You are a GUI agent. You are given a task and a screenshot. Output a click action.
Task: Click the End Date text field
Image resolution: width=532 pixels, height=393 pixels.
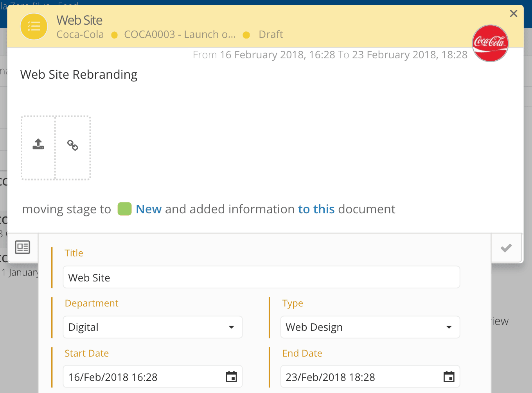pos(360,377)
